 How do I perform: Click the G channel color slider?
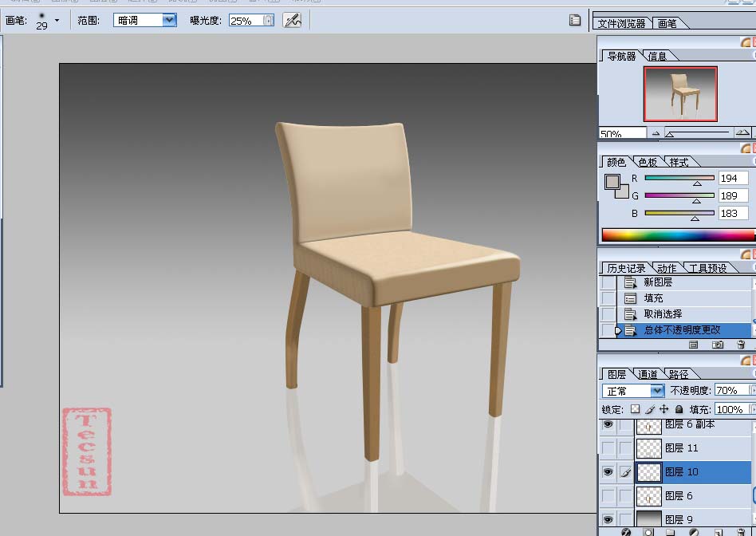pos(679,195)
